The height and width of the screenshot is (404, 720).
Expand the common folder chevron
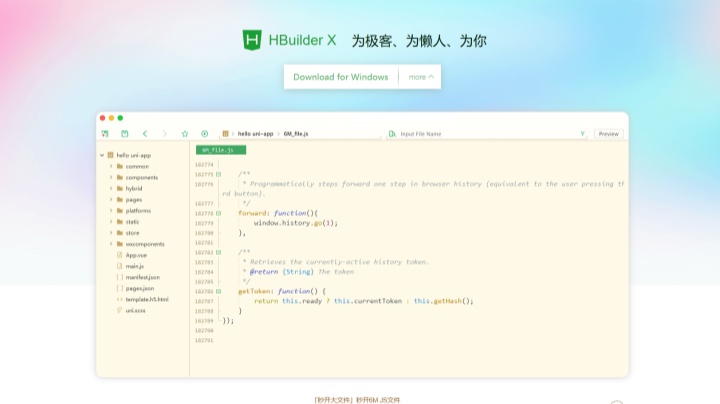111,166
